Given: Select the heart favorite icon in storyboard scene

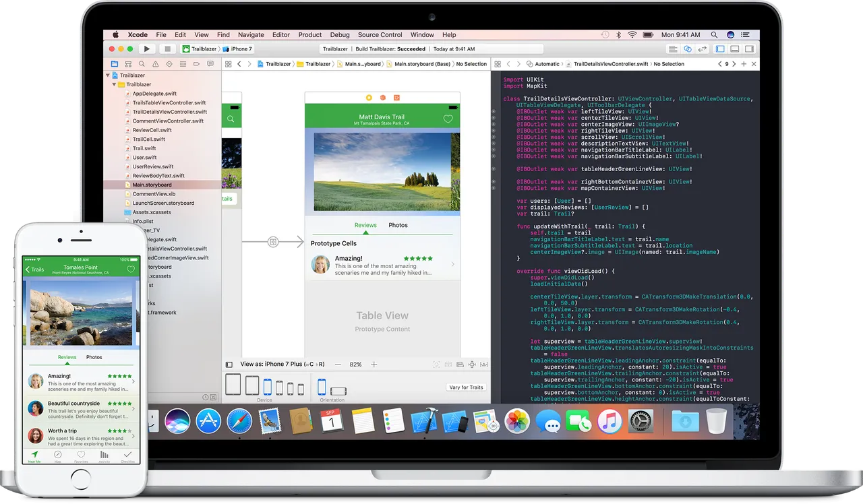Looking at the screenshot, I should coord(448,119).
